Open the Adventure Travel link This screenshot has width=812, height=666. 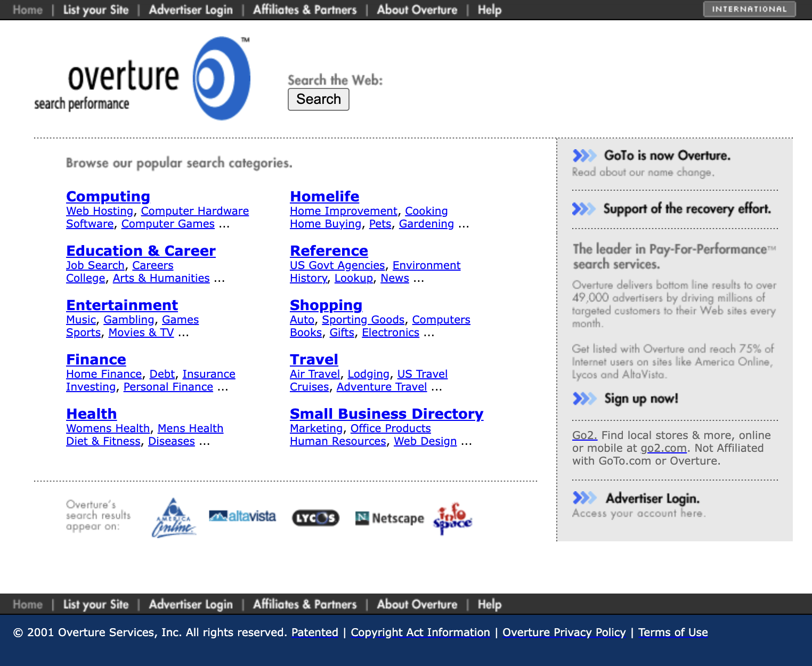pos(382,387)
